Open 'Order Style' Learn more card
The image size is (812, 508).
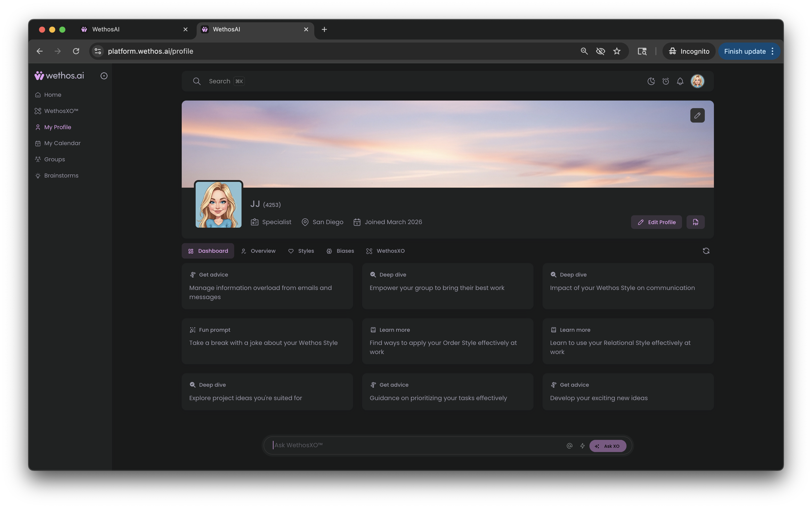pyautogui.click(x=448, y=341)
